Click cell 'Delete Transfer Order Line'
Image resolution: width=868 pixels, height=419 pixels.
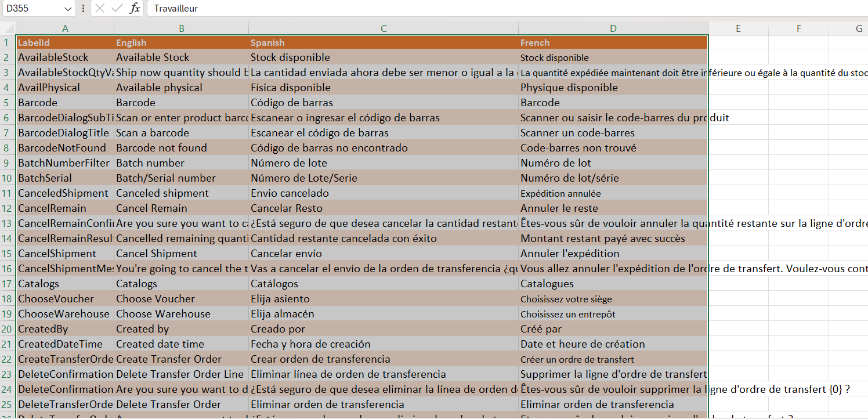tap(182, 374)
